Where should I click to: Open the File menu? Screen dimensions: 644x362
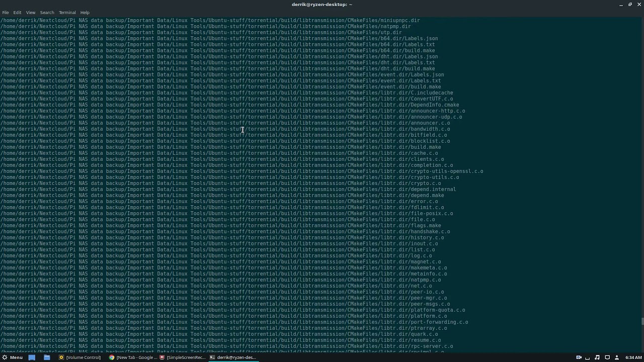tap(6, 13)
